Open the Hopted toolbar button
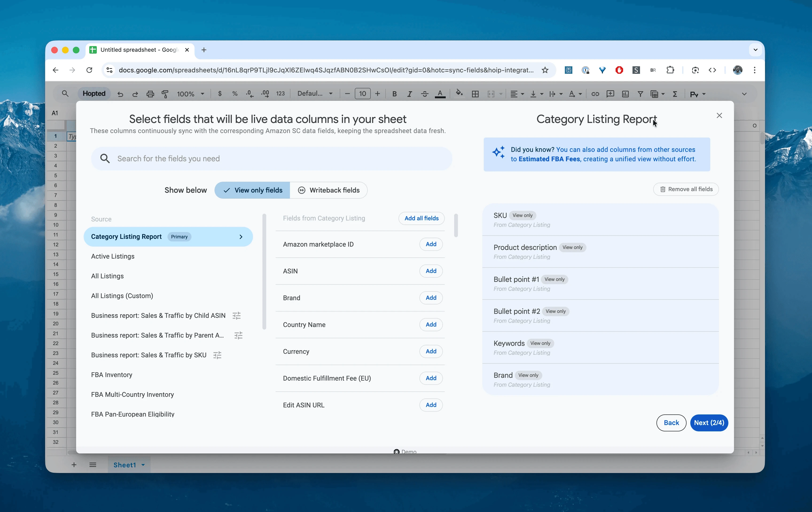 coord(94,93)
